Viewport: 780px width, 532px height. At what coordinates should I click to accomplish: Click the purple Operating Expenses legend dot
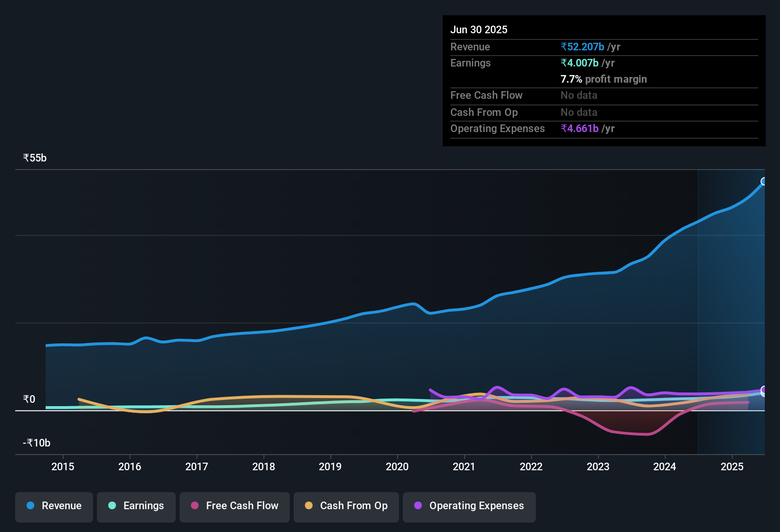[417, 506]
